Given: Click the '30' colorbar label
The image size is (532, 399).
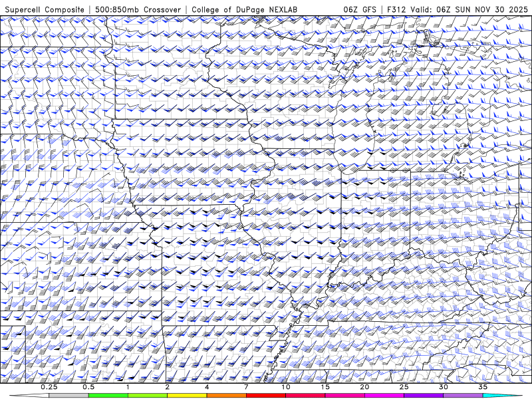Looking at the screenshot, I should click(444, 387).
